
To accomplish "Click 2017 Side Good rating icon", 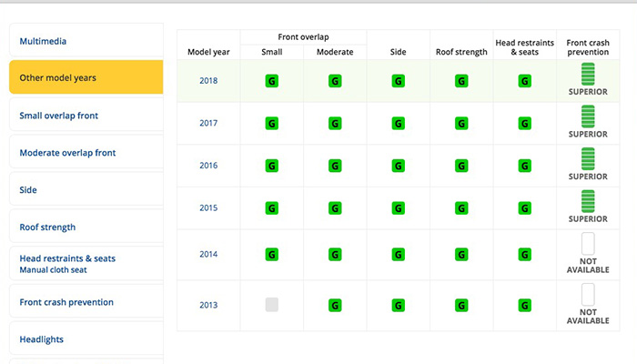I will (x=399, y=123).
